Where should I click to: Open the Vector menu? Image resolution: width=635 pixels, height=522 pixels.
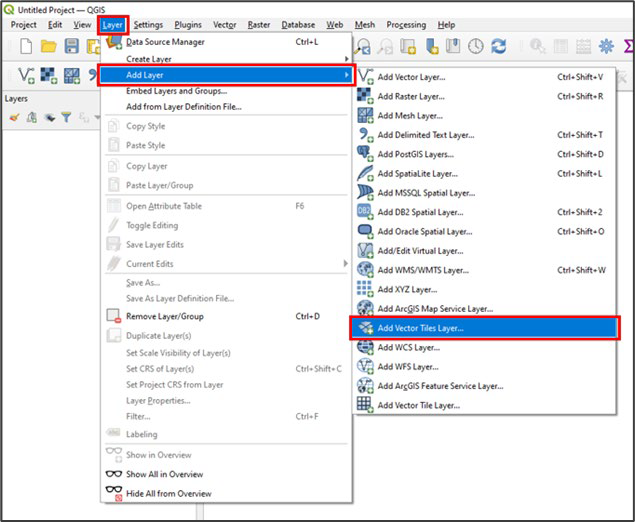[x=225, y=25]
